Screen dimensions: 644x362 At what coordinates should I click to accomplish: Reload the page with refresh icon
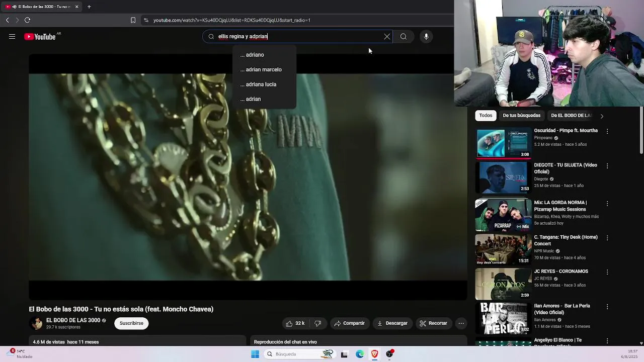coord(27,20)
